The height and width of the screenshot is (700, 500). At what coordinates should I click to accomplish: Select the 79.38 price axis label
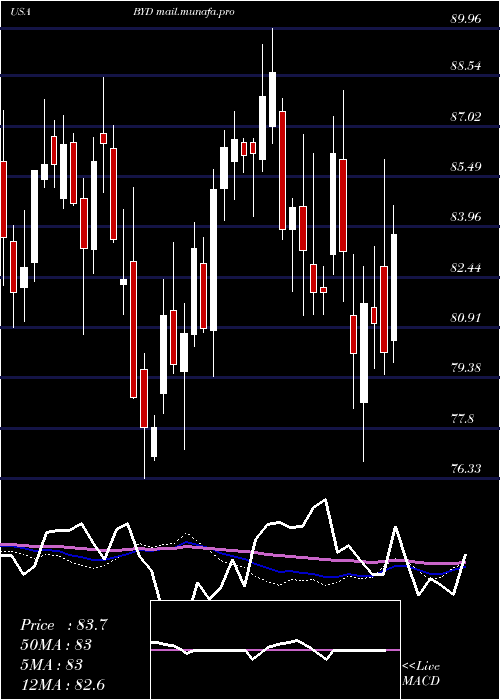pos(466,368)
